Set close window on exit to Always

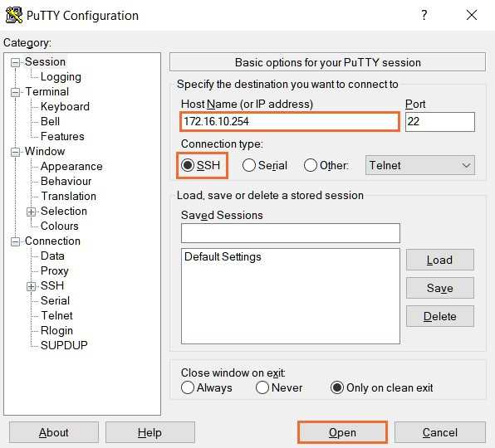(x=188, y=387)
